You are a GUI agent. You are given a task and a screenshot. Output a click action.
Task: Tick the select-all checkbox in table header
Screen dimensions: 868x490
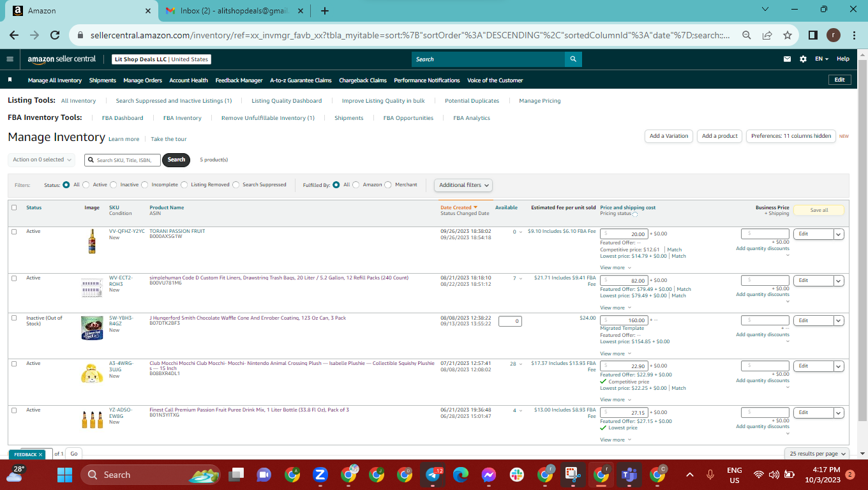click(x=14, y=207)
